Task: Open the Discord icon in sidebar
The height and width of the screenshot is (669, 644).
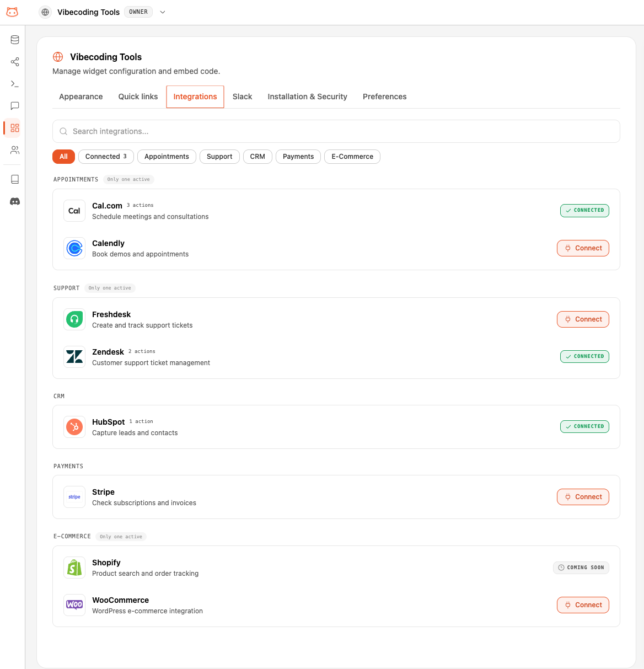Action: pos(15,201)
